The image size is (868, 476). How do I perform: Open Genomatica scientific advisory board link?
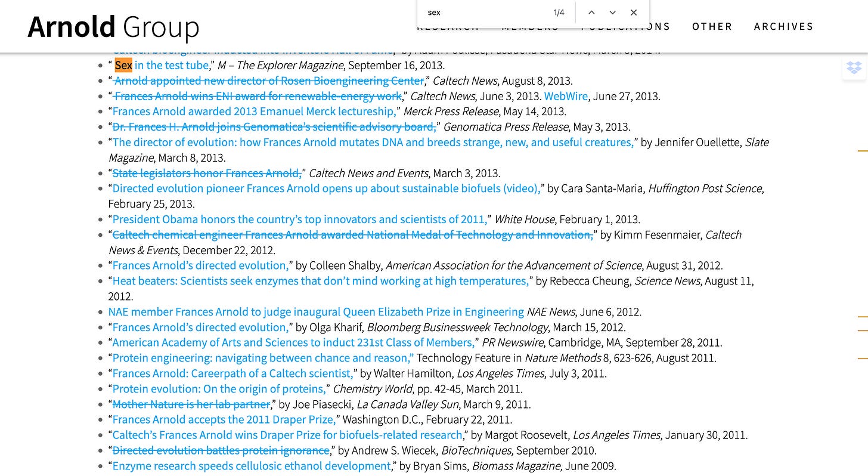pos(275,127)
